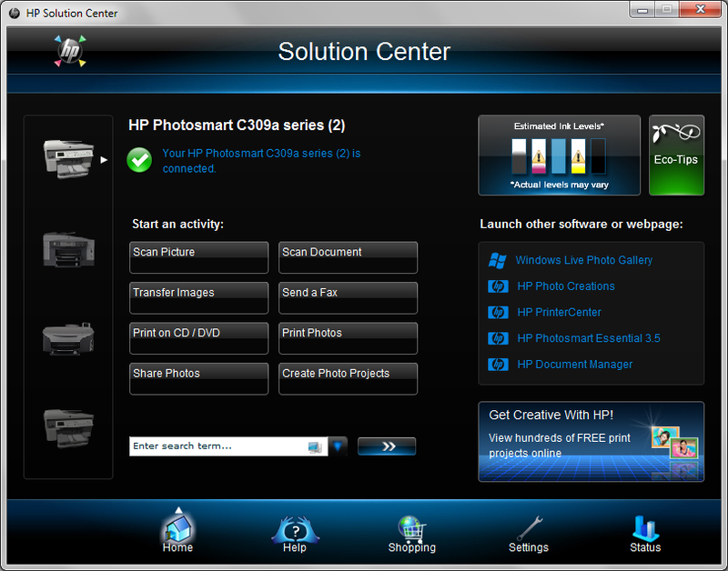
Task: Open HP Document Manager link
Action: click(x=575, y=364)
